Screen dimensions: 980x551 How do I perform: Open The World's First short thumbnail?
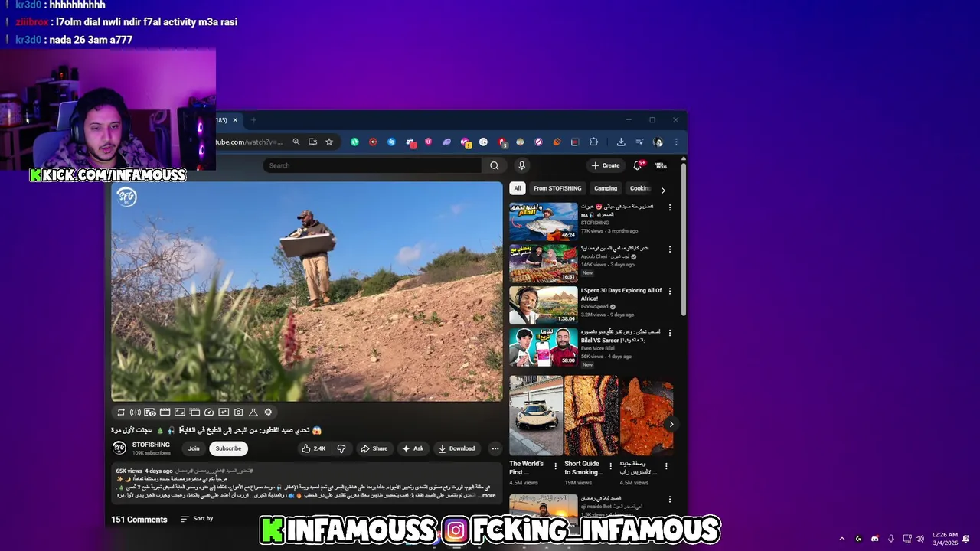536,416
